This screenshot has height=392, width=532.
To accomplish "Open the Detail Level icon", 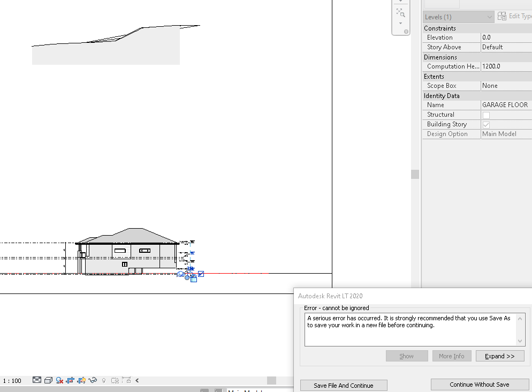I will (x=36, y=380).
